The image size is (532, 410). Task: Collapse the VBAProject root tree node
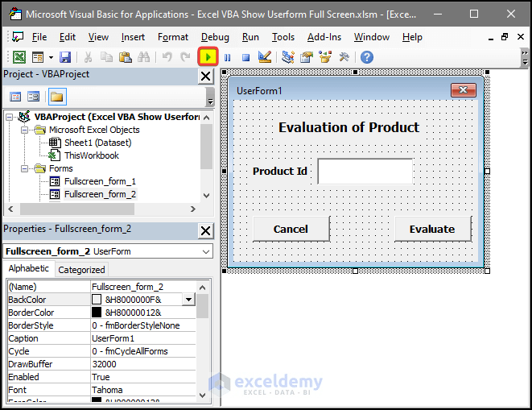click(x=10, y=117)
